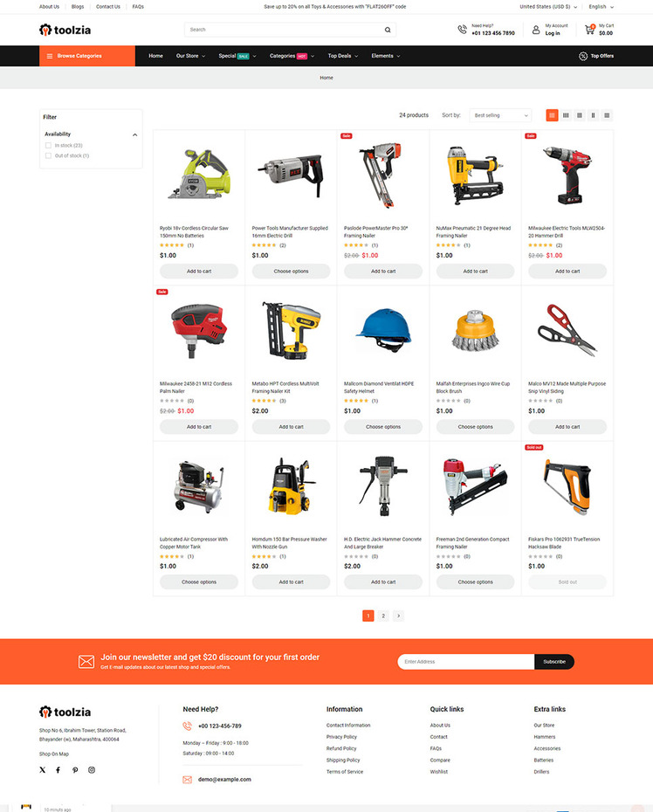Open Blogs in top bar
This screenshot has width=653, height=812.
coord(78,7)
